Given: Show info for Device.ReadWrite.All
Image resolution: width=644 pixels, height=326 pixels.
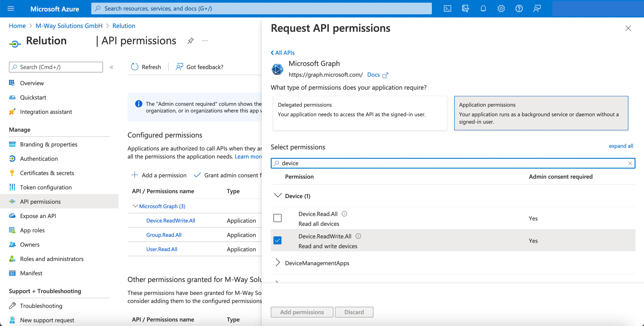Looking at the screenshot, I should (x=358, y=236).
